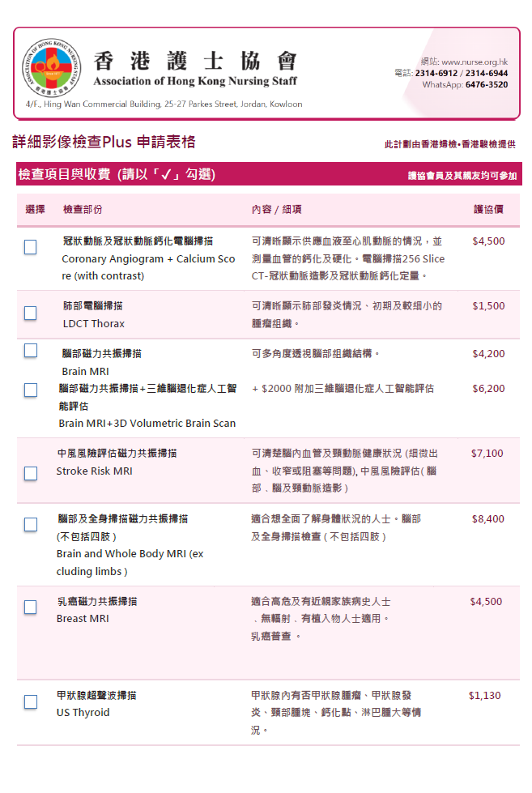
Task: Click the phone number 2314-6944
Action: click(487, 73)
